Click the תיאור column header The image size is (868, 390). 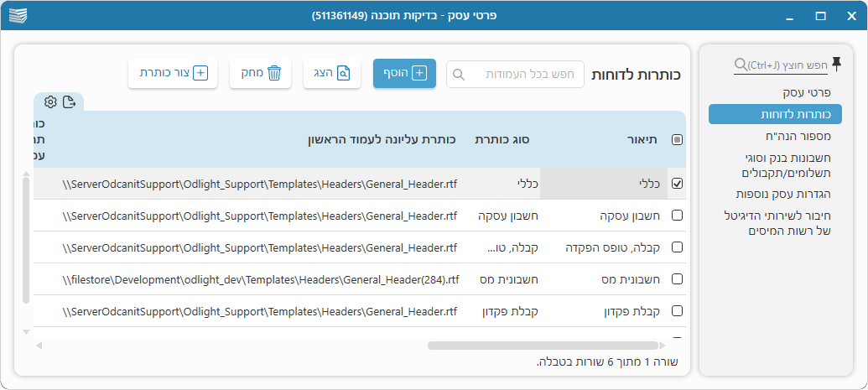[641, 139]
